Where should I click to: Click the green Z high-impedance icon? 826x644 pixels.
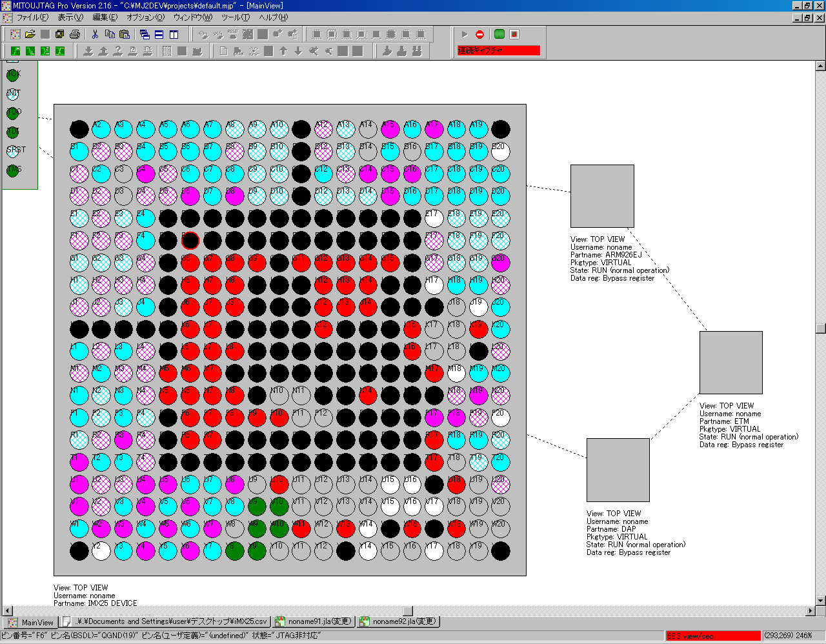point(45,51)
